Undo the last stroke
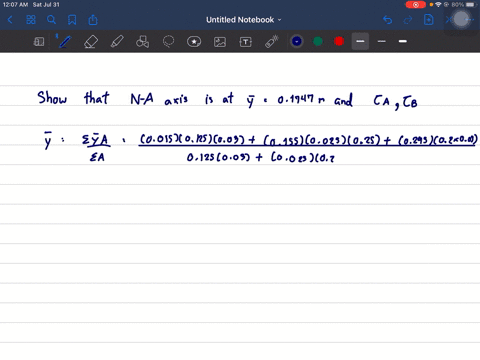Image resolution: width=480 pixels, height=360 pixels. pos(387,20)
